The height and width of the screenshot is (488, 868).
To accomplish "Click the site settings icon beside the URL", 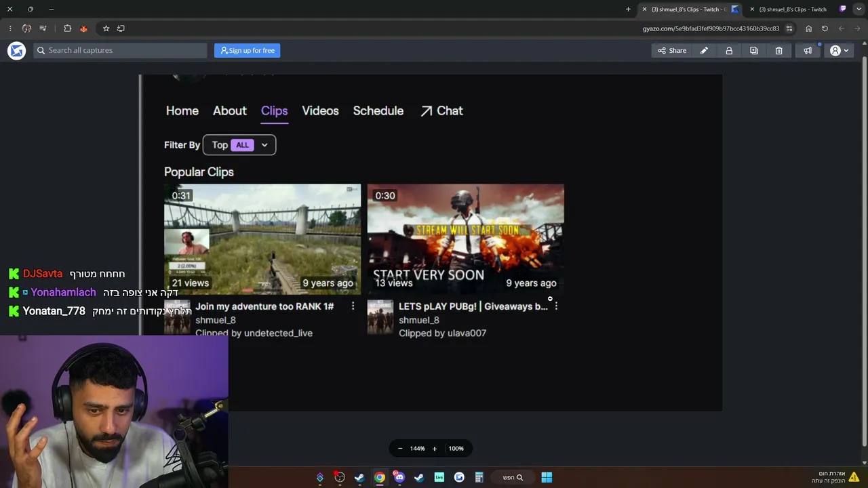I will coord(789,28).
